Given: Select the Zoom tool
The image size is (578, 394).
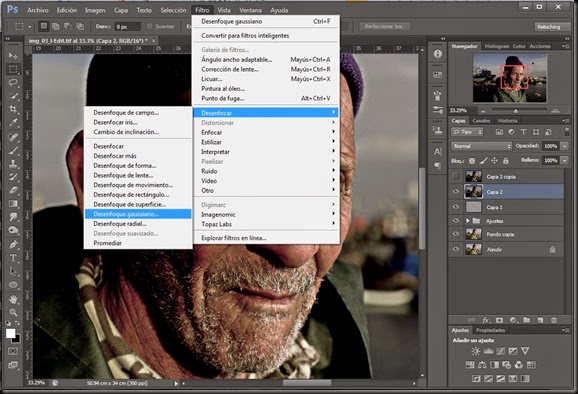Looking at the screenshot, I should click(13, 313).
